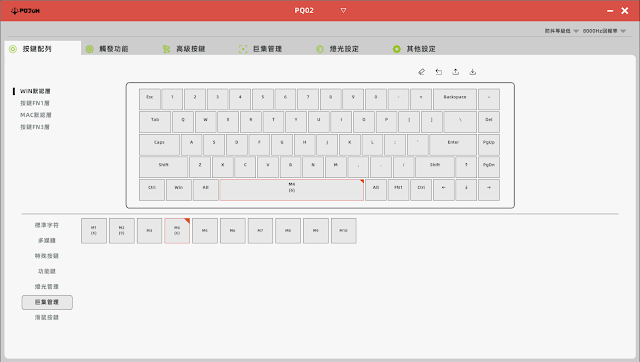Select the left Ctrl key
Screen dimensions: 640x362
coord(152,190)
